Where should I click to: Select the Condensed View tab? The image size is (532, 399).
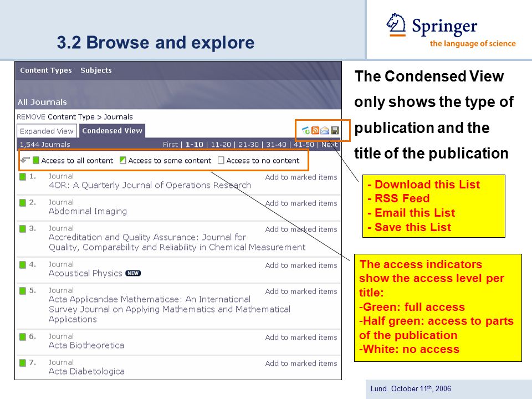pos(112,131)
